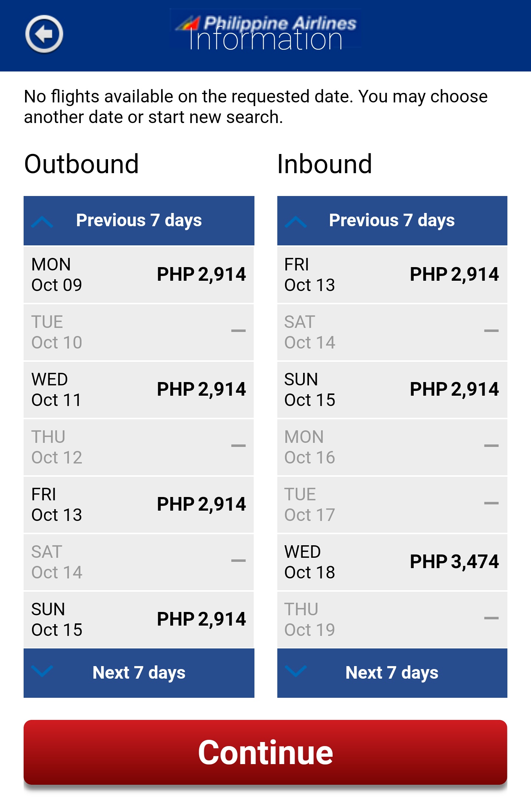Tap unavailable Inbound THU Oct 19 row

click(392, 619)
